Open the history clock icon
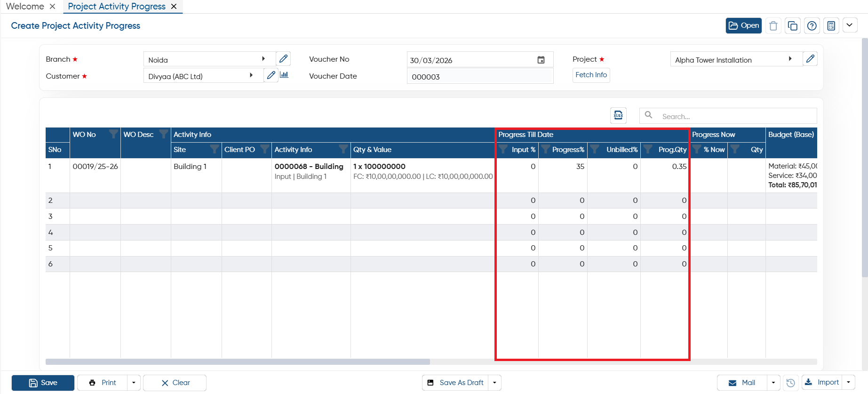This screenshot has width=868, height=394. 791,383
